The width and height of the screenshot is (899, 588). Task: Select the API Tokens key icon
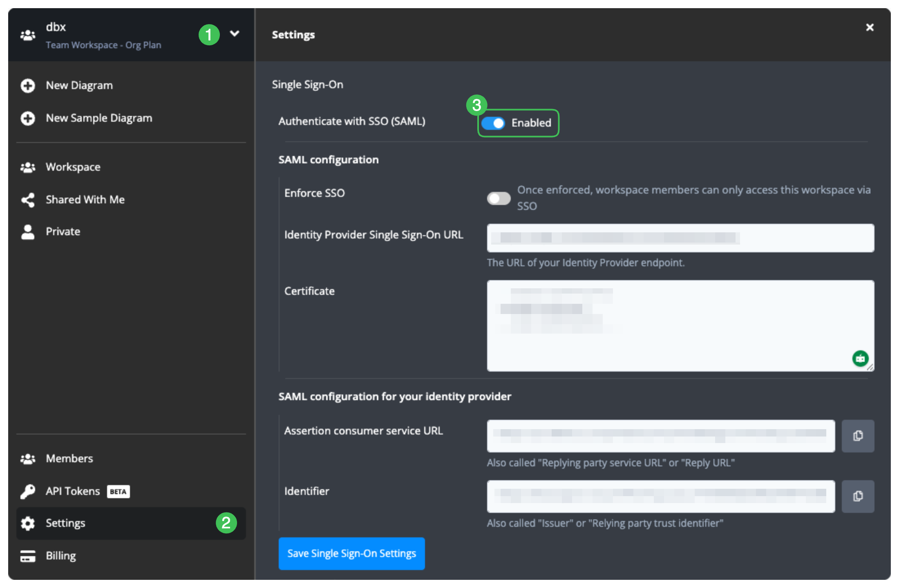pos(27,491)
